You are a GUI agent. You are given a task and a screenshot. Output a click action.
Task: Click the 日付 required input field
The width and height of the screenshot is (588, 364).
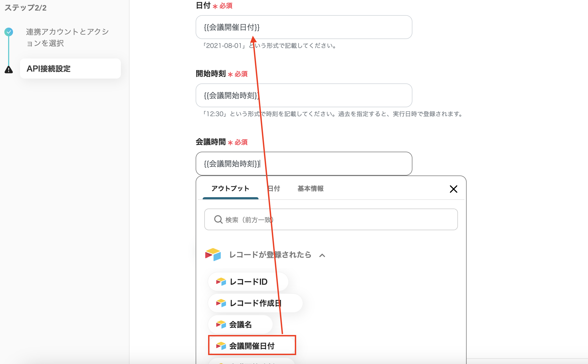point(303,27)
